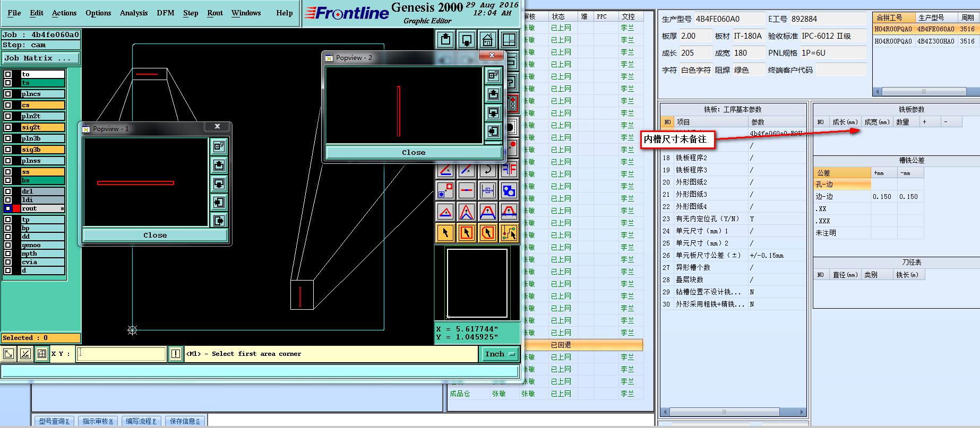Toggle the 'plncs' layer checkbox
The width and height of the screenshot is (980, 428).
[x=8, y=94]
